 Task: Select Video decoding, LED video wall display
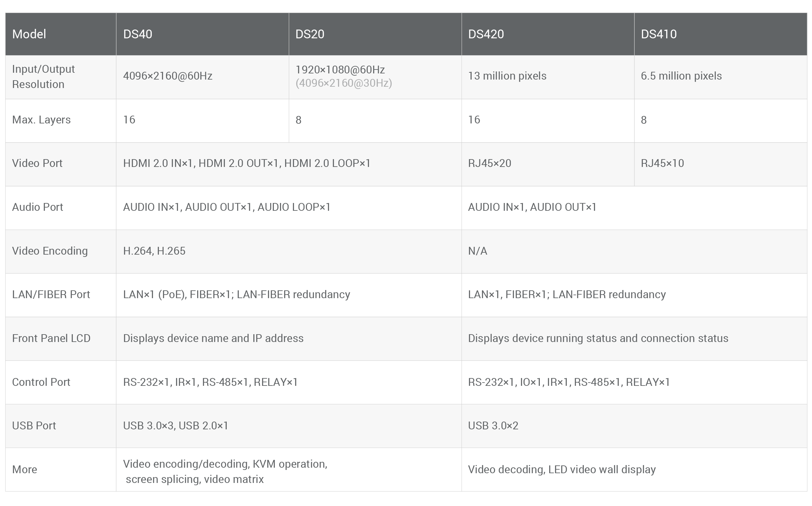click(x=561, y=470)
